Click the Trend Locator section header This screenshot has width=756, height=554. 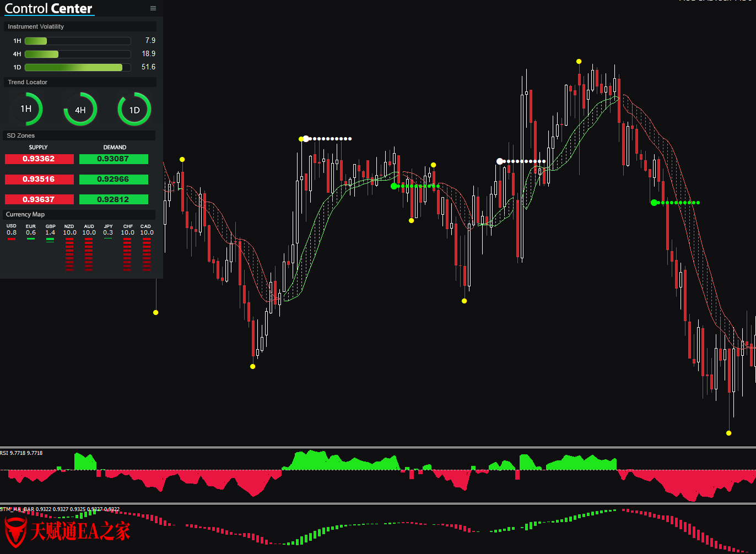coord(28,82)
